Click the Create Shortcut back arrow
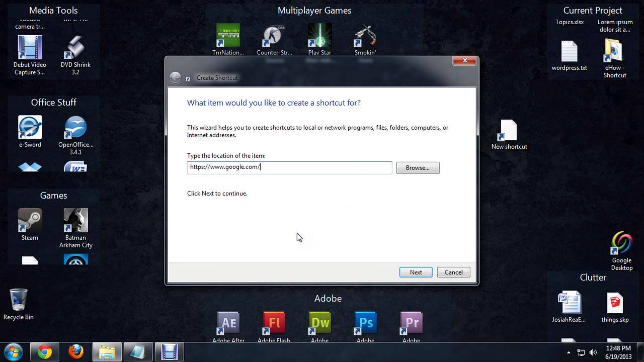This screenshot has height=362, width=644. coord(175,77)
